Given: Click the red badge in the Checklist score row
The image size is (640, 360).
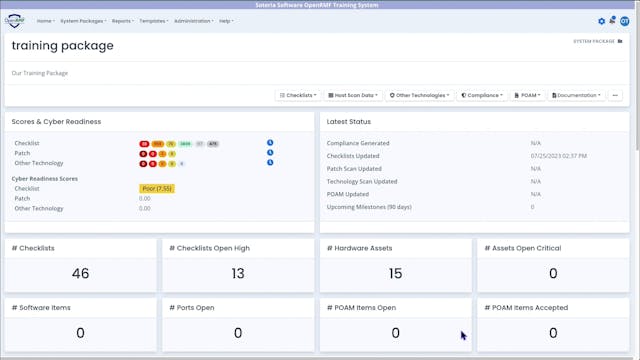Looking at the screenshot, I should pos(144,144).
